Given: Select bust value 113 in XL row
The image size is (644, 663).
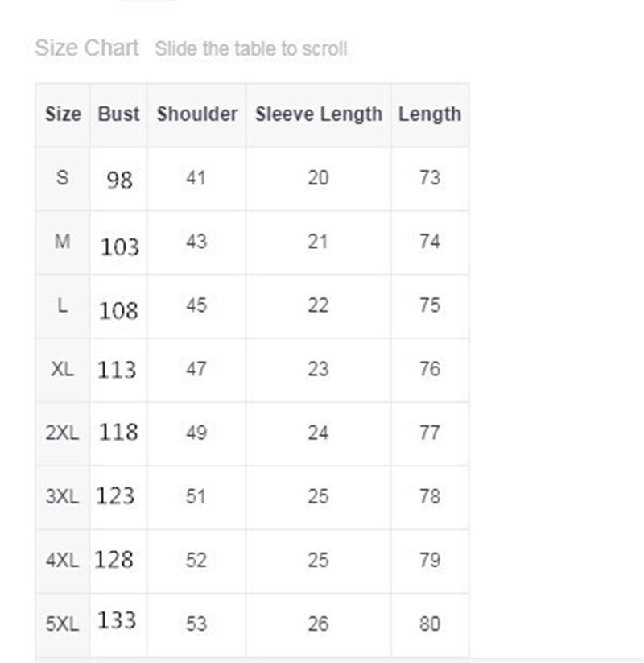Looking at the screenshot, I should pyautogui.click(x=118, y=370).
